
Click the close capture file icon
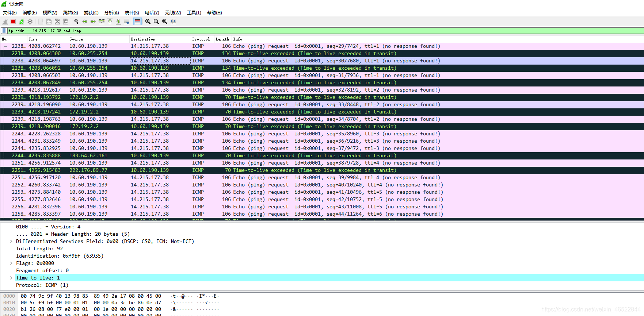(x=57, y=22)
